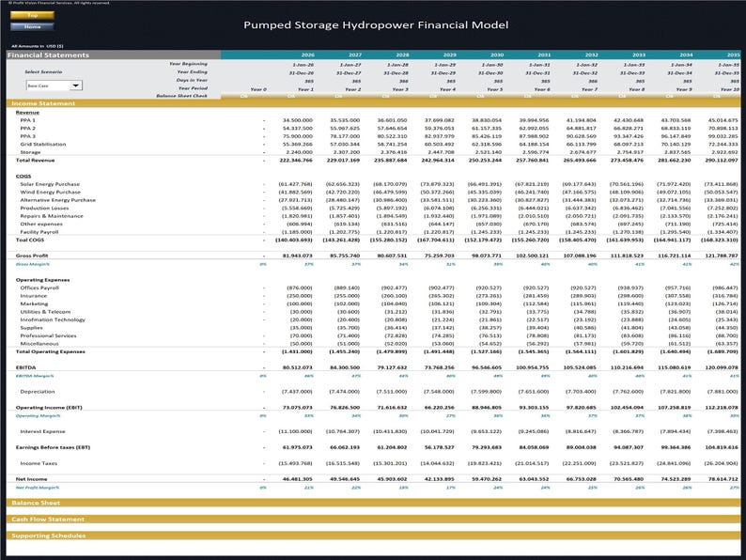746x560 pixels.
Task: Click the Net Profit Margin% label
Action: pyautogui.click(x=38, y=488)
